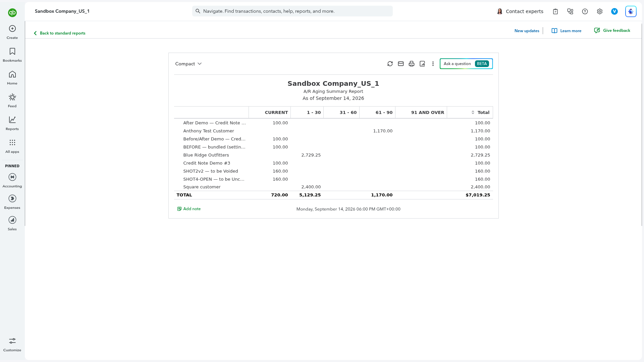Open the Help question mark icon
Viewport: 644px width, 362px height.
(585, 11)
